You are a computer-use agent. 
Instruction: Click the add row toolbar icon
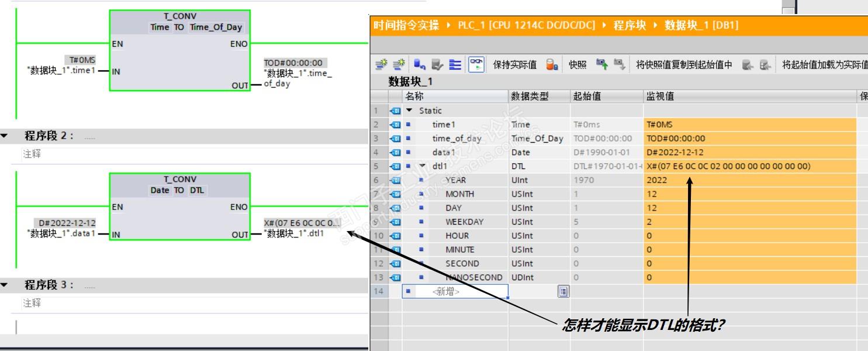[x=399, y=64]
